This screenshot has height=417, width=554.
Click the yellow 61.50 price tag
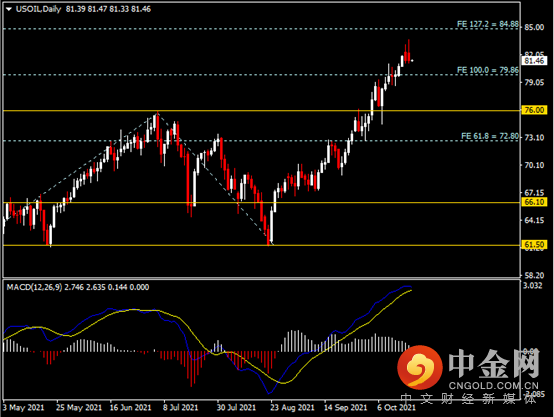[534, 245]
